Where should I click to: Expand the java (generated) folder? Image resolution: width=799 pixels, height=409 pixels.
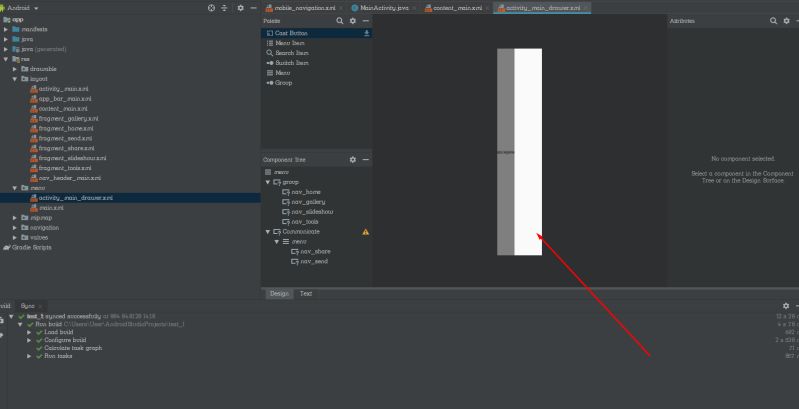pyautogui.click(x=6, y=49)
